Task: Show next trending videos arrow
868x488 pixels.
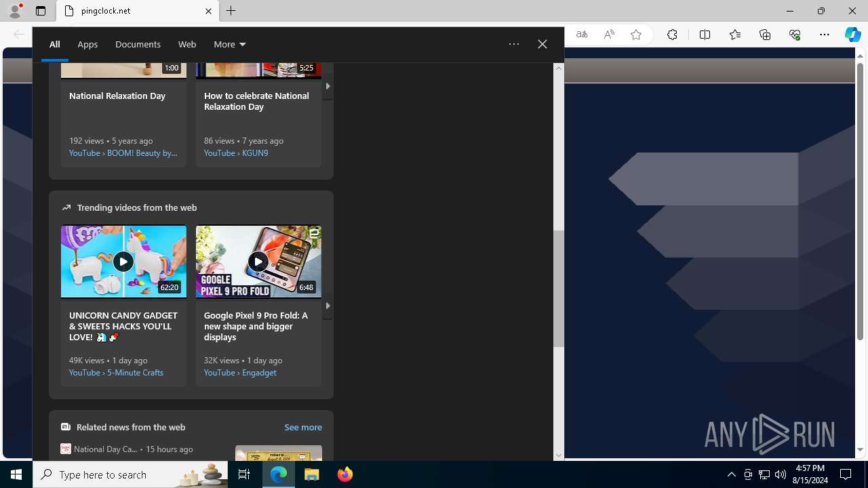Action: tap(328, 306)
